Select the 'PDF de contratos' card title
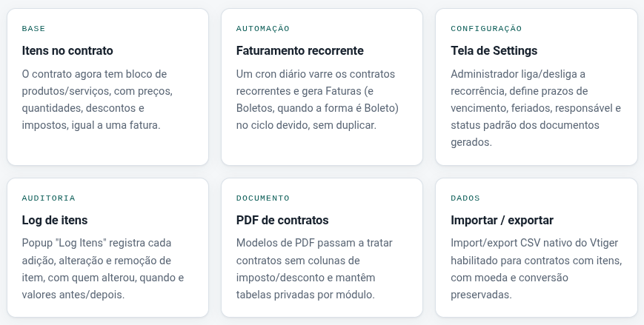The height and width of the screenshot is (325, 644). click(x=282, y=220)
